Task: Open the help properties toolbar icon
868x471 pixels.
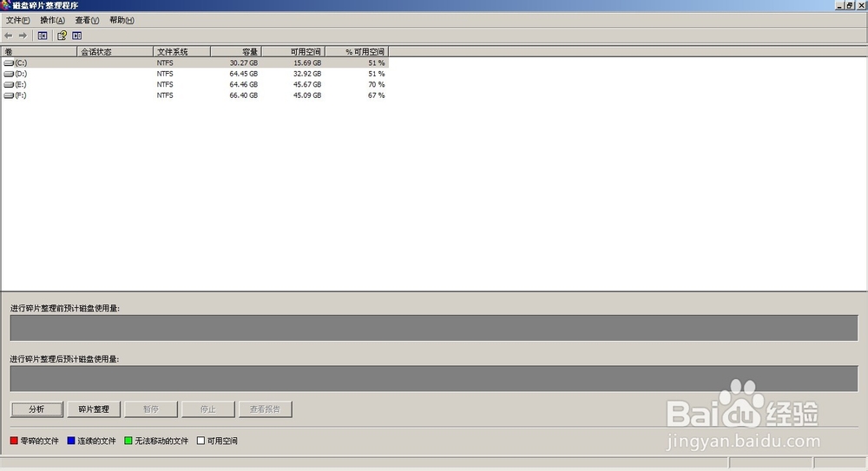Action: [62, 36]
